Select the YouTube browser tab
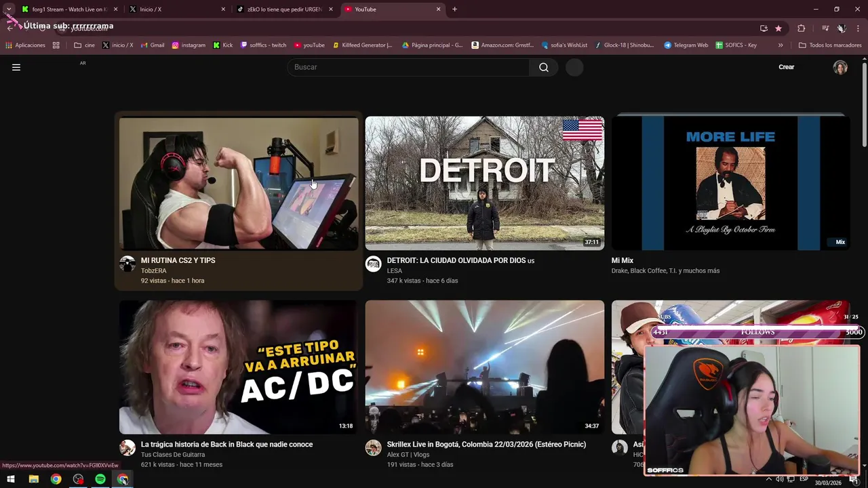Screen dimensions: 868x488 point(392,9)
